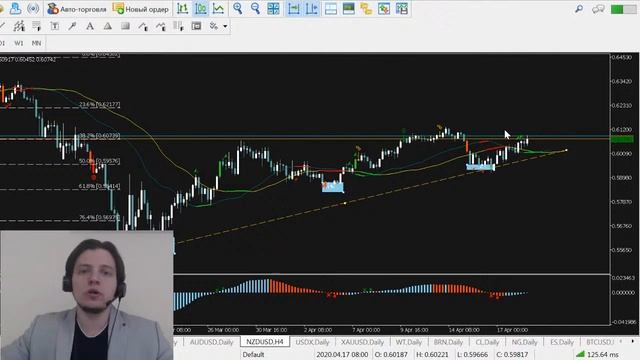Viewport: 640px width, 360px height.
Task: Zoom out of the chart
Action: click(256, 9)
